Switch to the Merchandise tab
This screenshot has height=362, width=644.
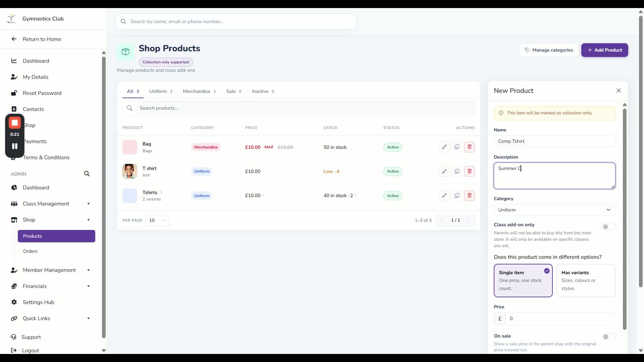(x=199, y=91)
